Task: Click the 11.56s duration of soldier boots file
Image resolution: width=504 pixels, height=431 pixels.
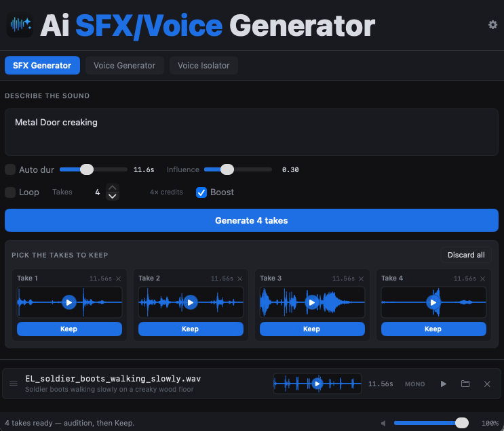Action: [381, 384]
